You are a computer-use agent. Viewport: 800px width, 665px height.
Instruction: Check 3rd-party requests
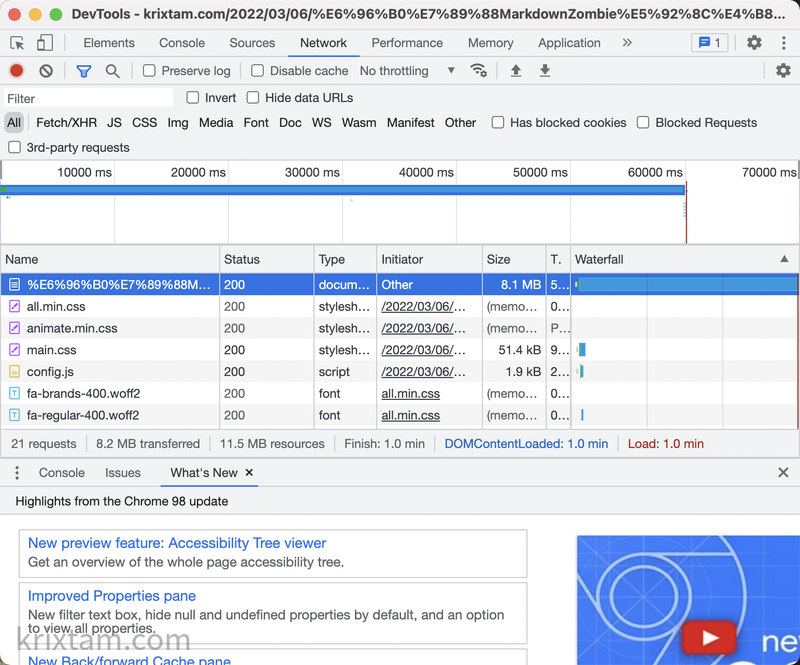tap(14, 147)
